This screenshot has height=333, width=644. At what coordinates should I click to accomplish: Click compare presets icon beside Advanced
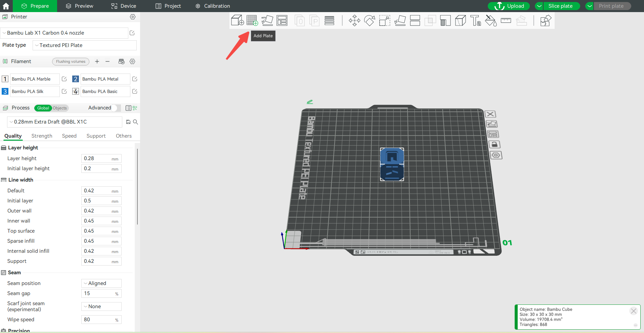[x=135, y=108]
